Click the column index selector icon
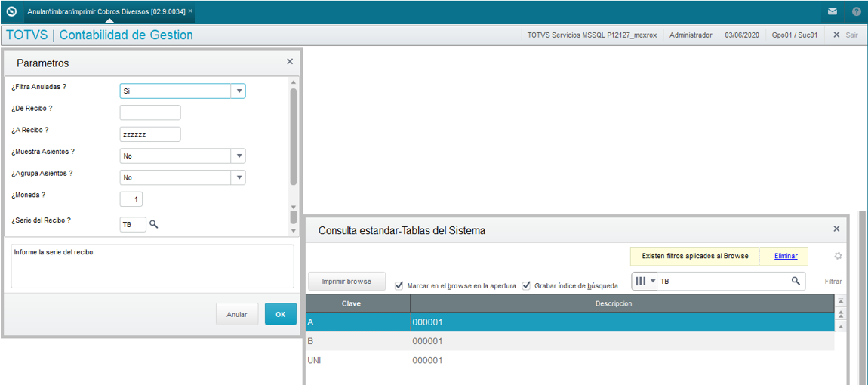This screenshot has height=385, width=868. [641, 282]
